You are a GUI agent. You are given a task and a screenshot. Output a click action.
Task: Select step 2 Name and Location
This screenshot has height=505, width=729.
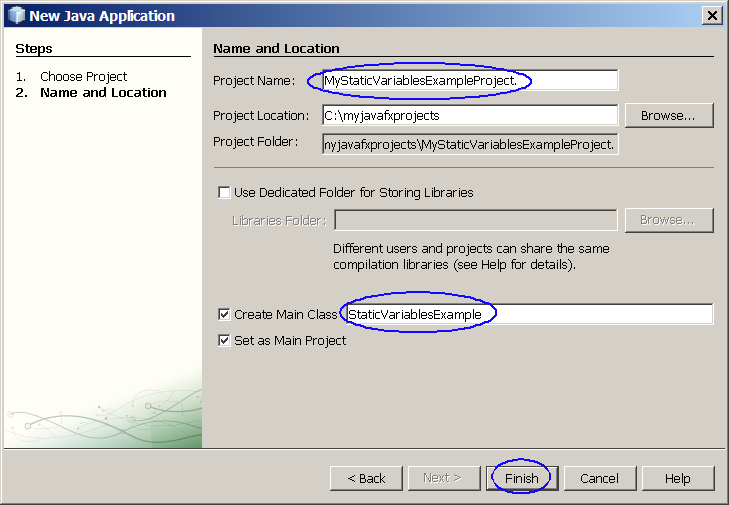103,93
